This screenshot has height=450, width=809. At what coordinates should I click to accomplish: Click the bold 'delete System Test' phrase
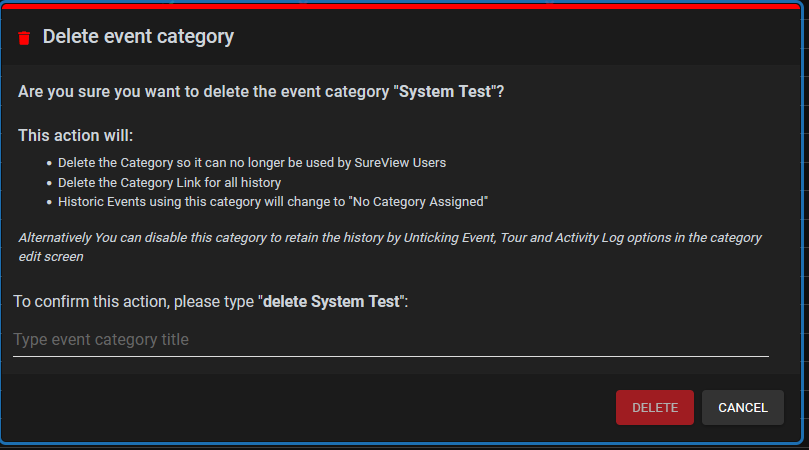coord(331,302)
